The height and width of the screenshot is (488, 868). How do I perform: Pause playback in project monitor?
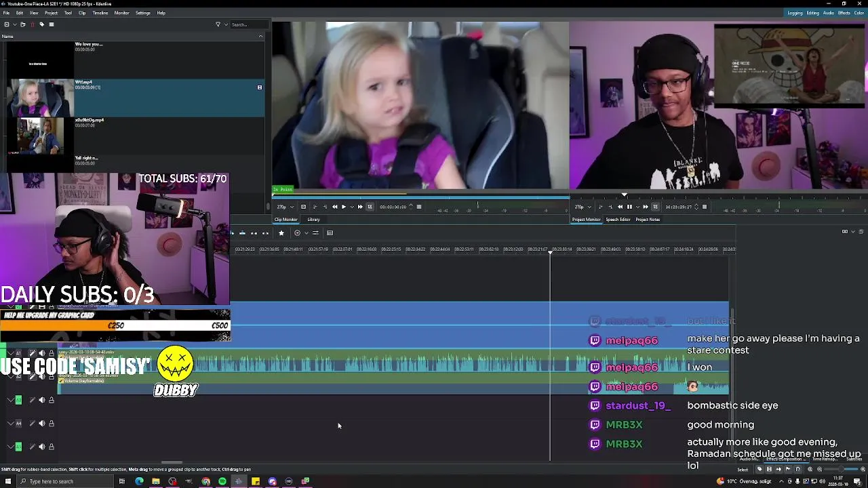[629, 207]
